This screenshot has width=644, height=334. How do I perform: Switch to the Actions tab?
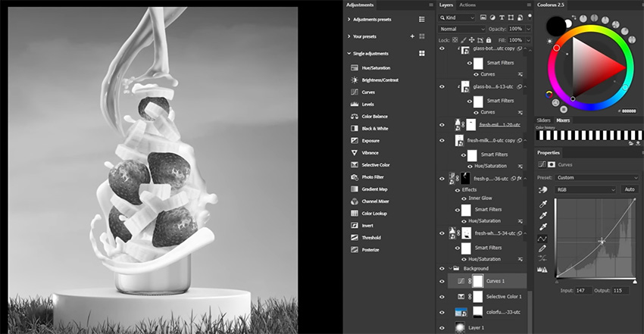click(x=467, y=5)
